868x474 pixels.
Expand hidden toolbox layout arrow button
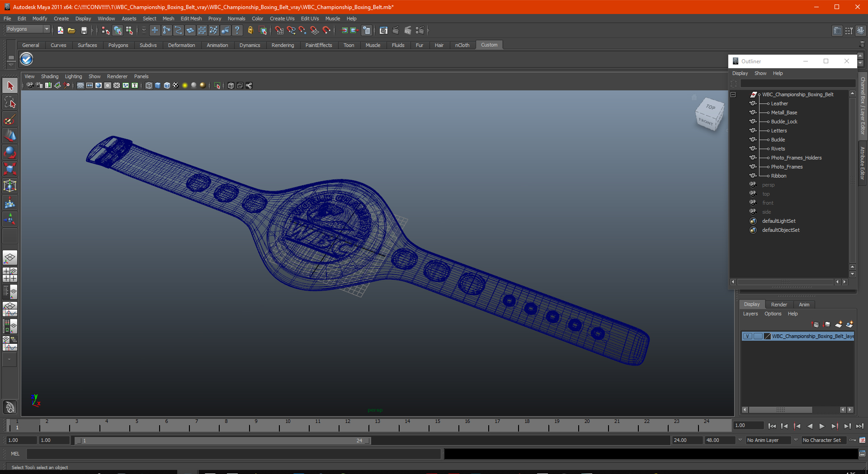(x=9, y=360)
